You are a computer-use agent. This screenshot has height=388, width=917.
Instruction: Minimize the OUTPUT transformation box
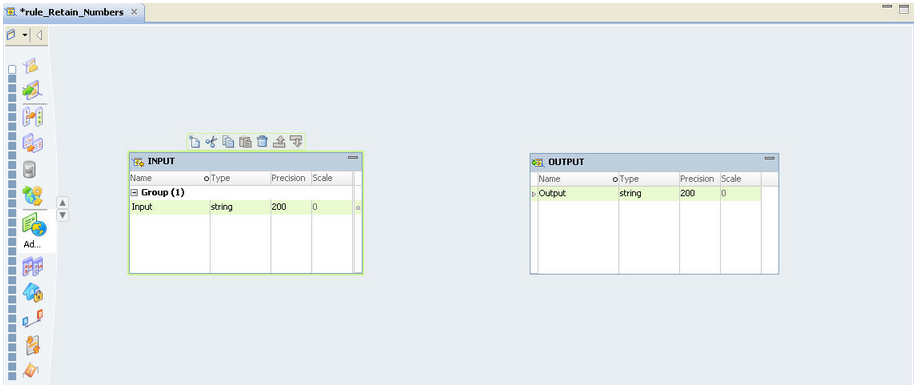click(x=770, y=159)
